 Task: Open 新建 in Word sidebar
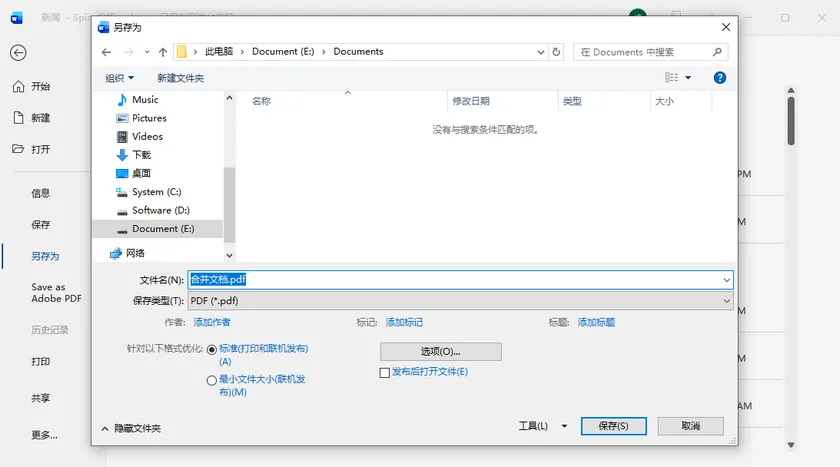pyautogui.click(x=32, y=118)
